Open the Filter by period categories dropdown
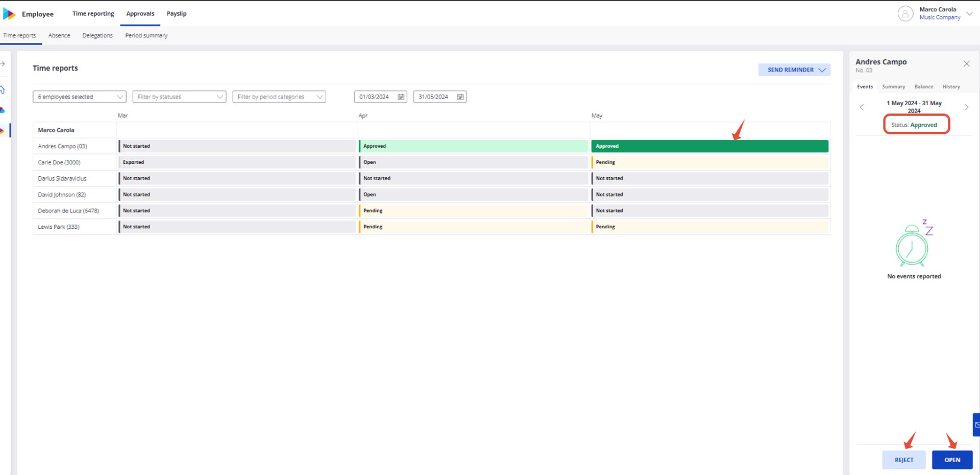 [279, 97]
